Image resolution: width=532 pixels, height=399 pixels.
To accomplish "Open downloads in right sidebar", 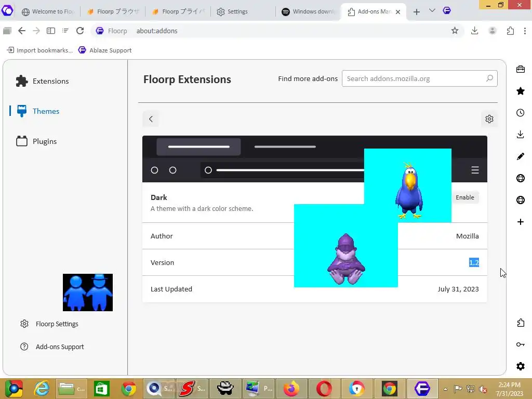I will [x=521, y=135].
